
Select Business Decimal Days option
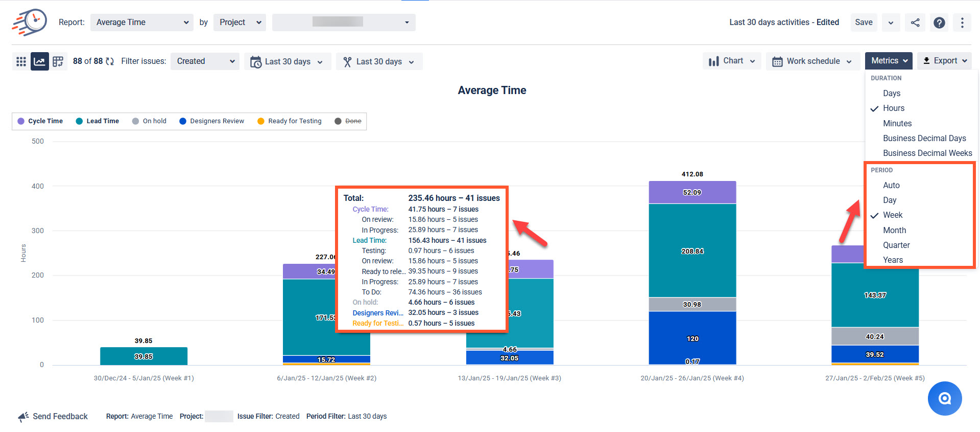coord(924,138)
